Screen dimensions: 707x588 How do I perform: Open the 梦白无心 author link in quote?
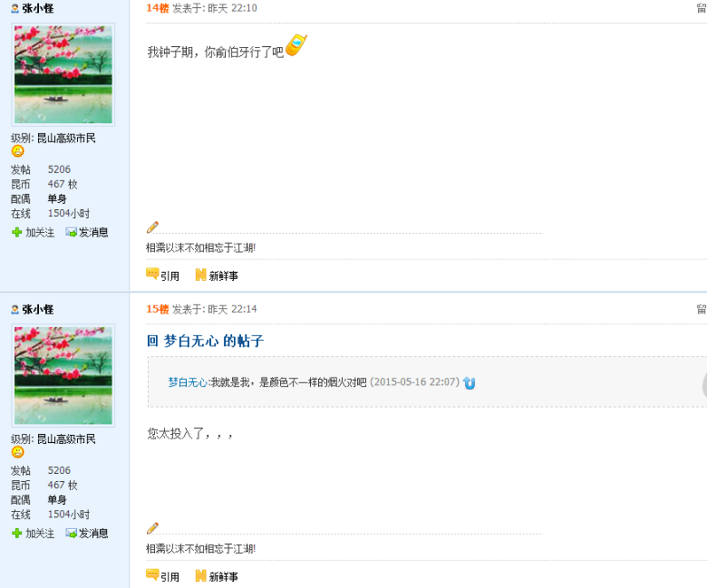(x=188, y=382)
